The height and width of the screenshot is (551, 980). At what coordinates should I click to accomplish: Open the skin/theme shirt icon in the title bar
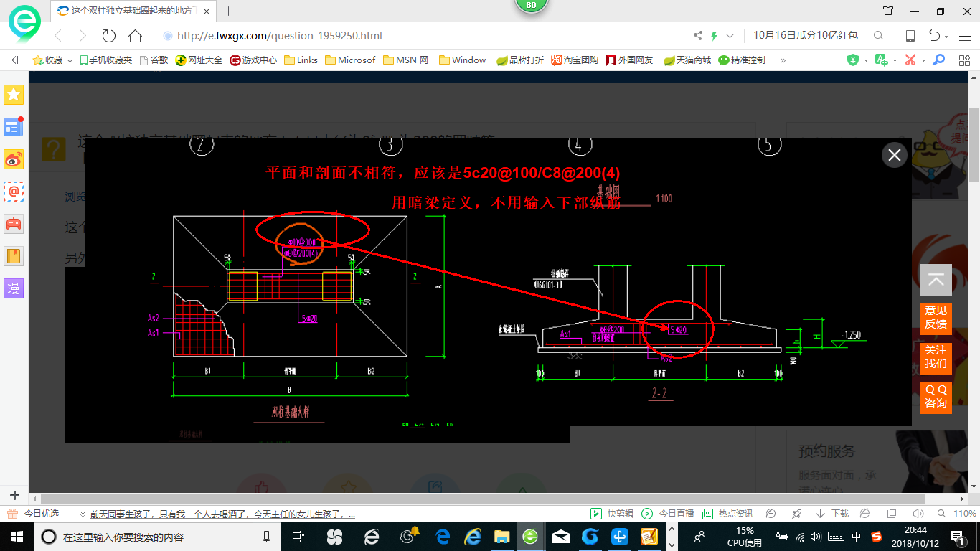tap(888, 11)
